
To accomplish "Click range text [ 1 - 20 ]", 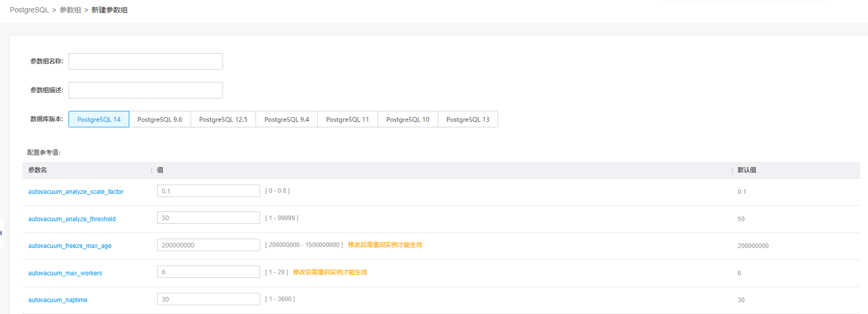I will [x=277, y=272].
